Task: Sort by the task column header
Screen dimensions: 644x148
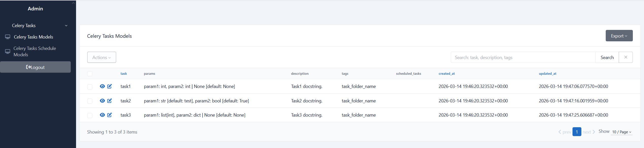Action: point(124,73)
